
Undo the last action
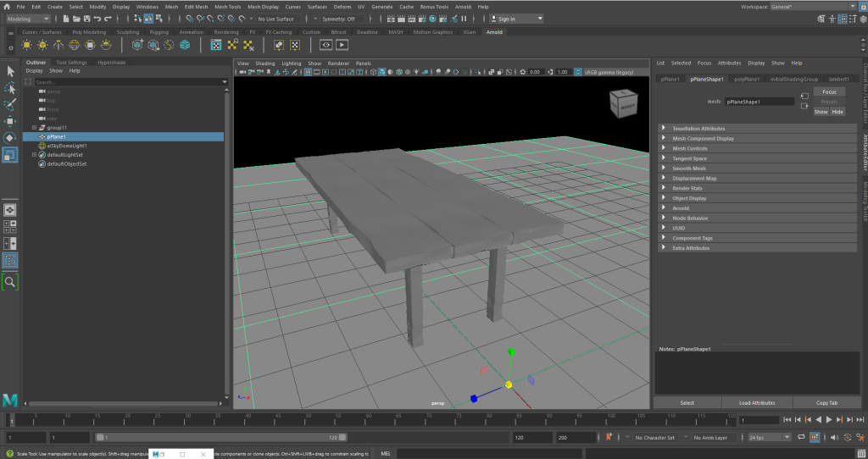[97, 19]
